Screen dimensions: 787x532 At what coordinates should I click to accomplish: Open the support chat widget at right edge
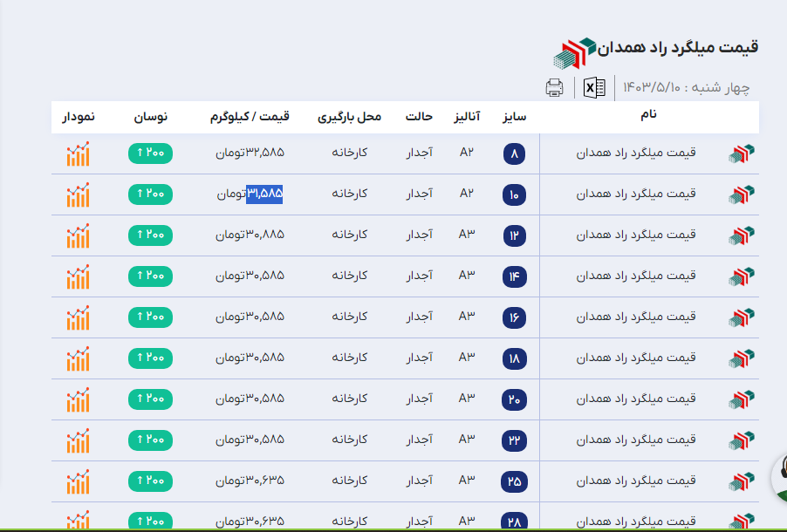click(x=779, y=477)
